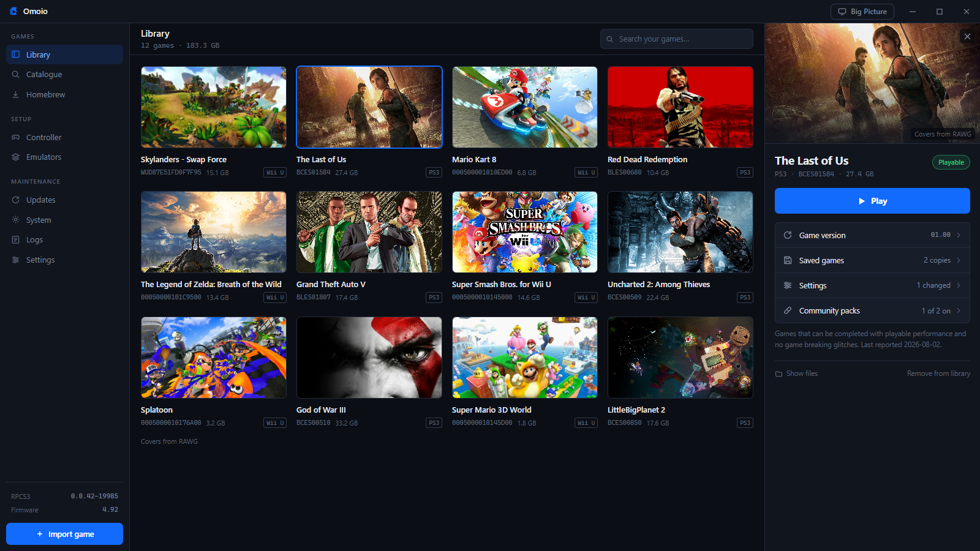Select Uncharted 2: Among Thieves cover

point(680,232)
